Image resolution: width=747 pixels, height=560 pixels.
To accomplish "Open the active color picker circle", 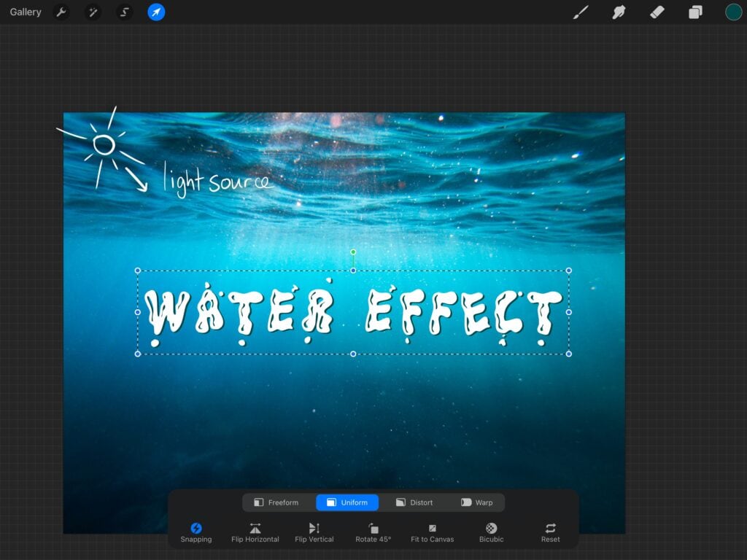I will point(733,12).
